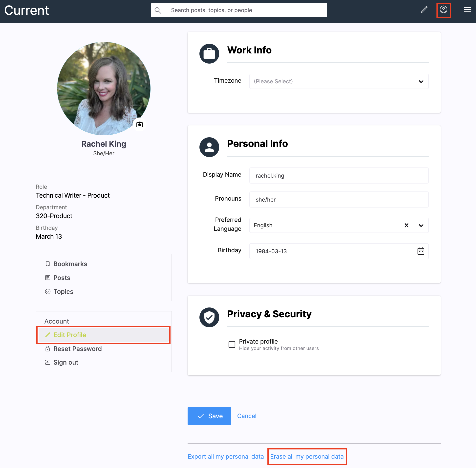
Task: Expand the Preferred Language dropdown arrow
Action: coord(421,225)
